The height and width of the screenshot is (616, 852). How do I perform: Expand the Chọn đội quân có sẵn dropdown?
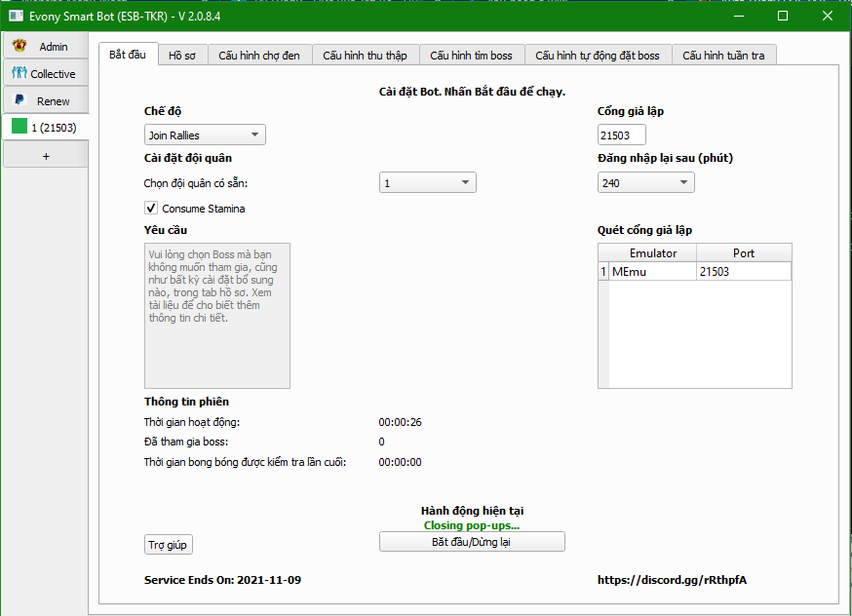coord(426,182)
